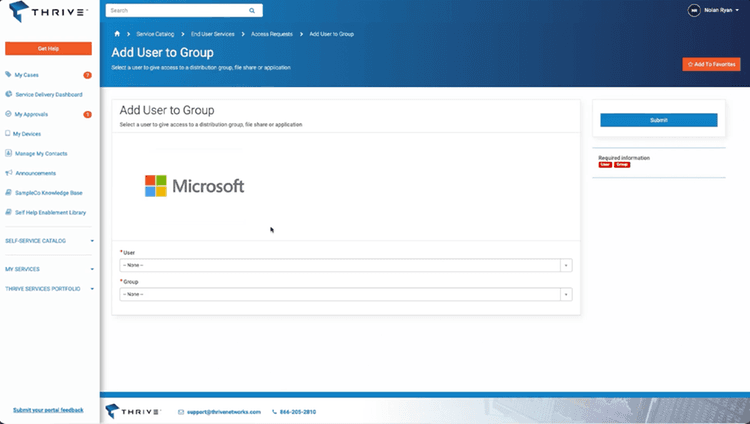Click the My Cases tag icon
This screenshot has width=750, height=424.
point(8,75)
